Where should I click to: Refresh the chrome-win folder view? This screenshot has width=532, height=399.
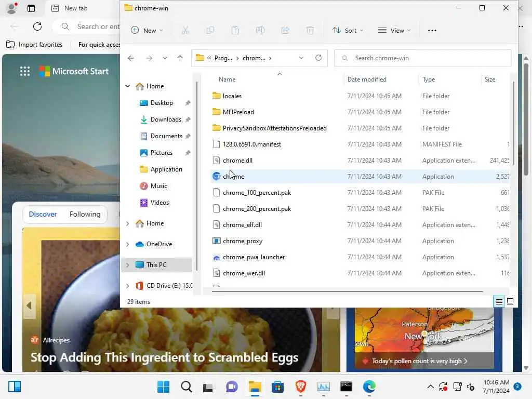[x=318, y=58]
